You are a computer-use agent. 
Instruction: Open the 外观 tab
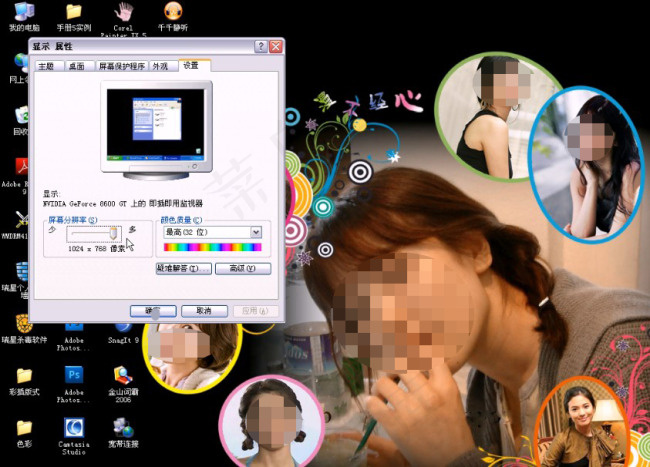click(x=163, y=66)
